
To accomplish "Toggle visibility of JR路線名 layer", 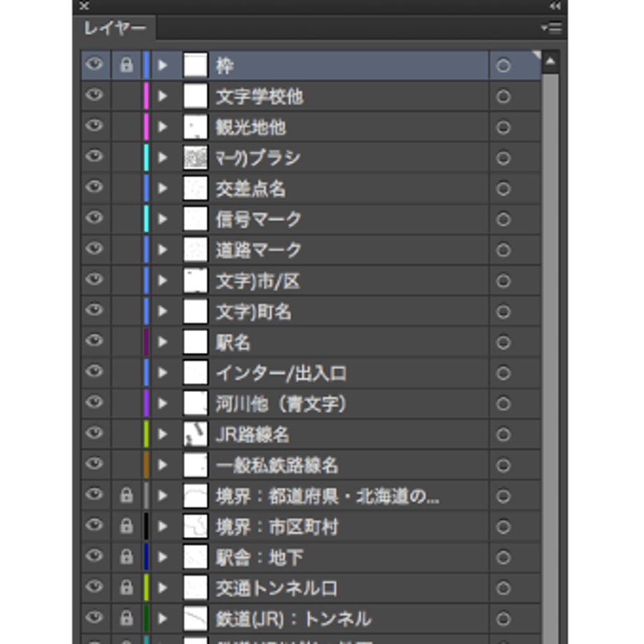I will point(94,434).
